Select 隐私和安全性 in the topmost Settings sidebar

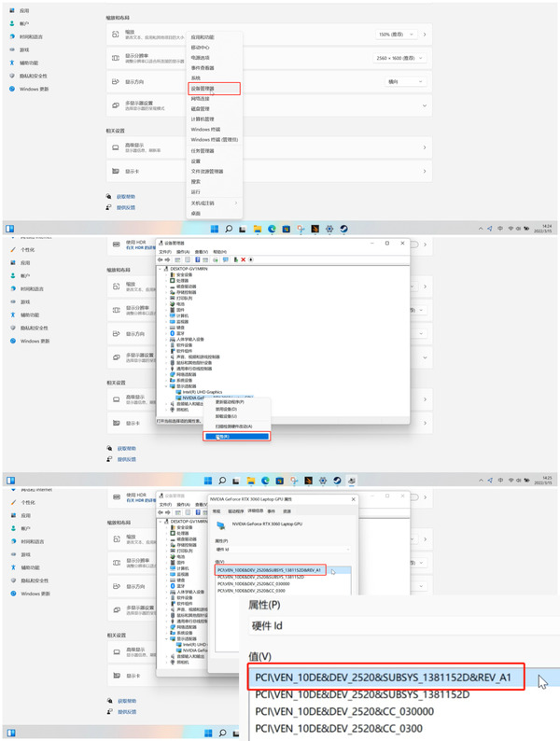(x=34, y=76)
